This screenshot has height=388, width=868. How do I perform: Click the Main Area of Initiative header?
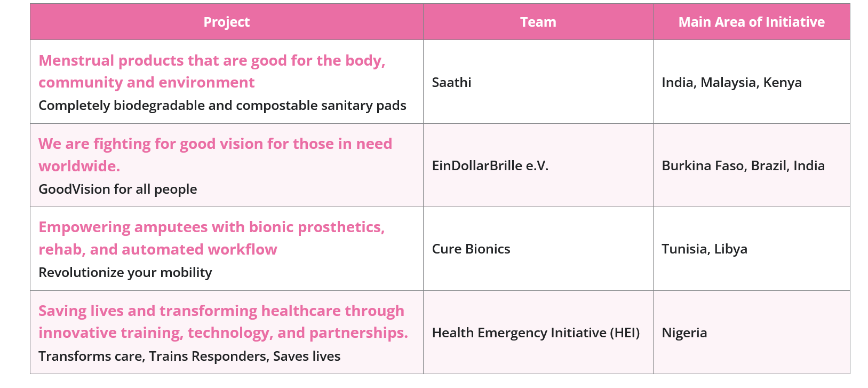pos(751,22)
